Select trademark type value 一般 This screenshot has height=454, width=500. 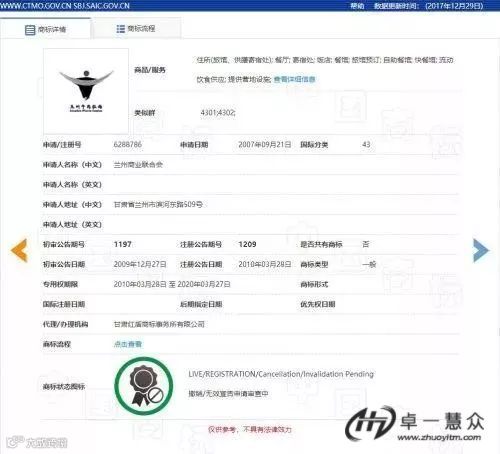[369, 264]
